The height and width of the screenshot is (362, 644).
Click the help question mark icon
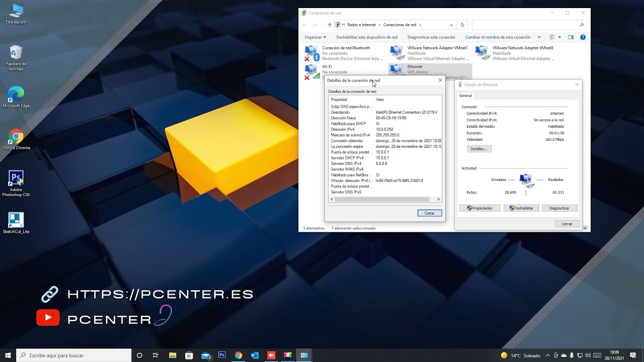pyautogui.click(x=583, y=37)
